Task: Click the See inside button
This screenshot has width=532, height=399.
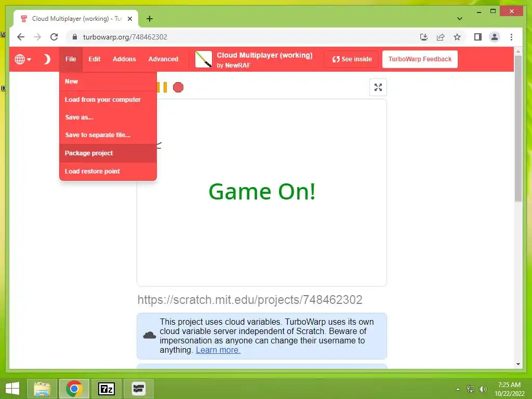Action: tap(352, 59)
